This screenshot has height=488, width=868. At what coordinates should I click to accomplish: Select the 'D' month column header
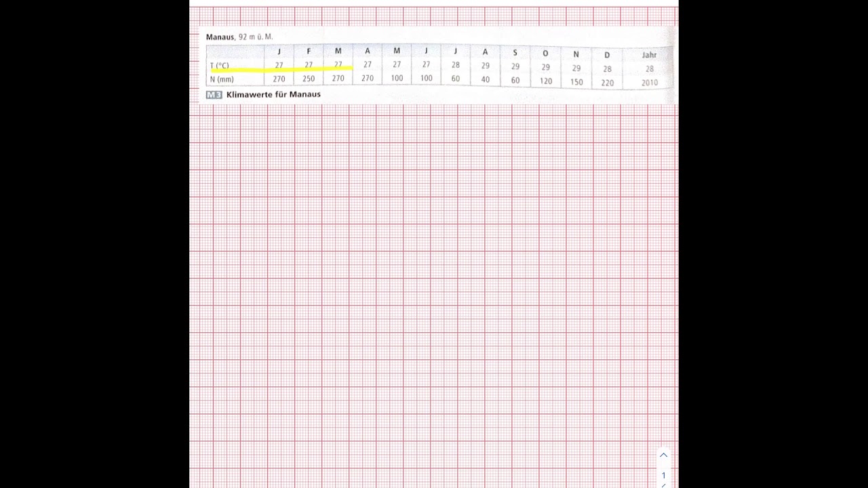click(x=607, y=55)
